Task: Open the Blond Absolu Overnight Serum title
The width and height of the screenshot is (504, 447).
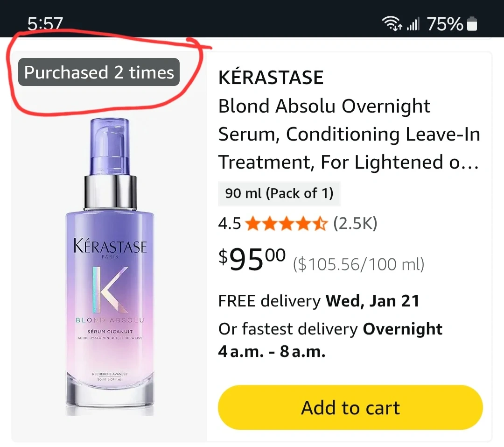Action: (349, 135)
